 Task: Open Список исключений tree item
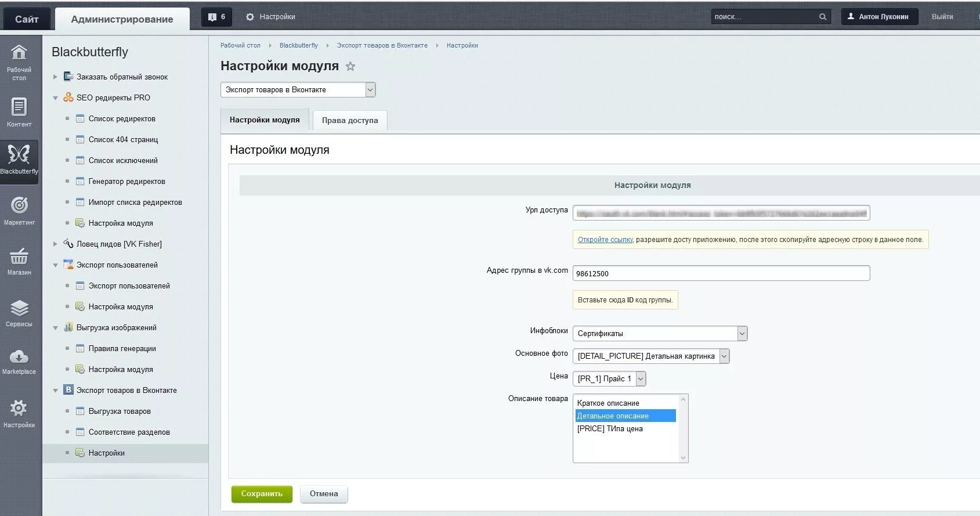(x=123, y=160)
